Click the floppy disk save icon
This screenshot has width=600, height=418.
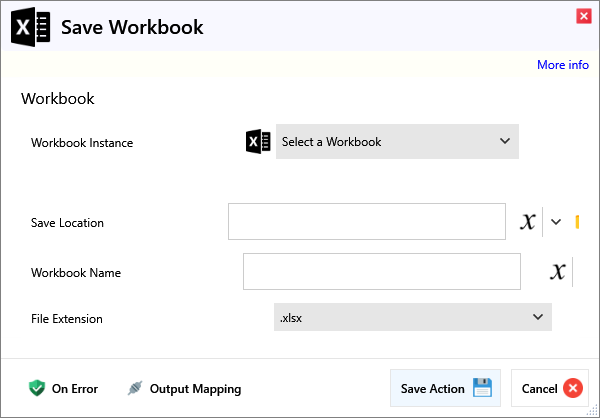482,388
